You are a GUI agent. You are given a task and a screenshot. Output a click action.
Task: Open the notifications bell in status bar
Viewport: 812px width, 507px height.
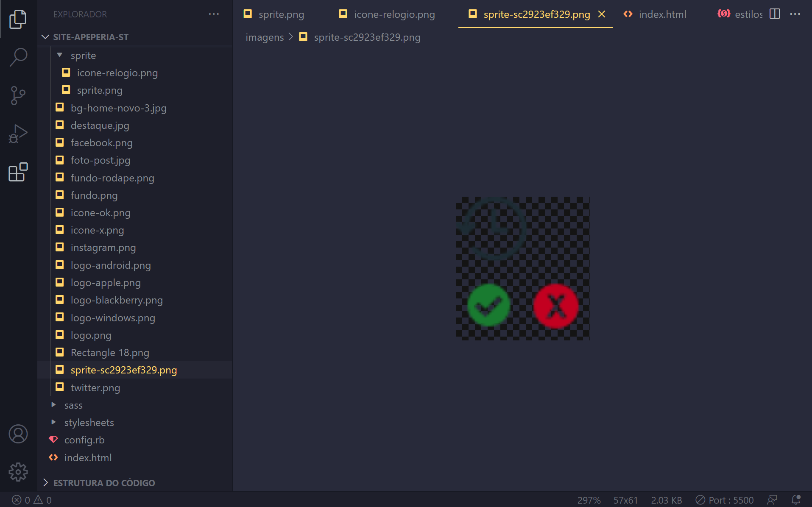click(x=796, y=500)
